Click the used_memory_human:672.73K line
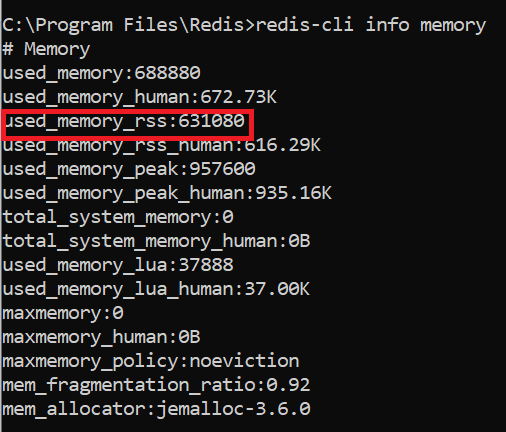The height and width of the screenshot is (432, 506). (x=140, y=97)
